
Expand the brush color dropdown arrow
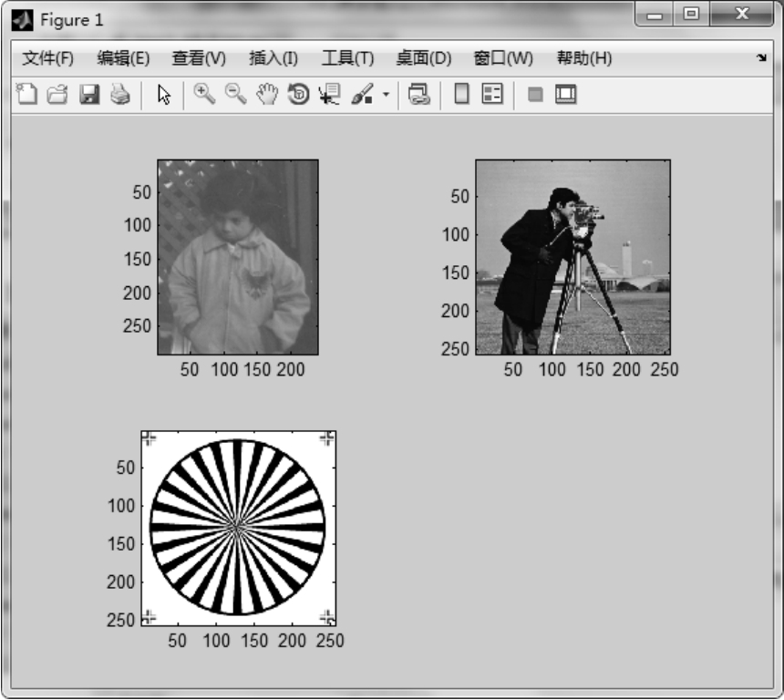(386, 95)
